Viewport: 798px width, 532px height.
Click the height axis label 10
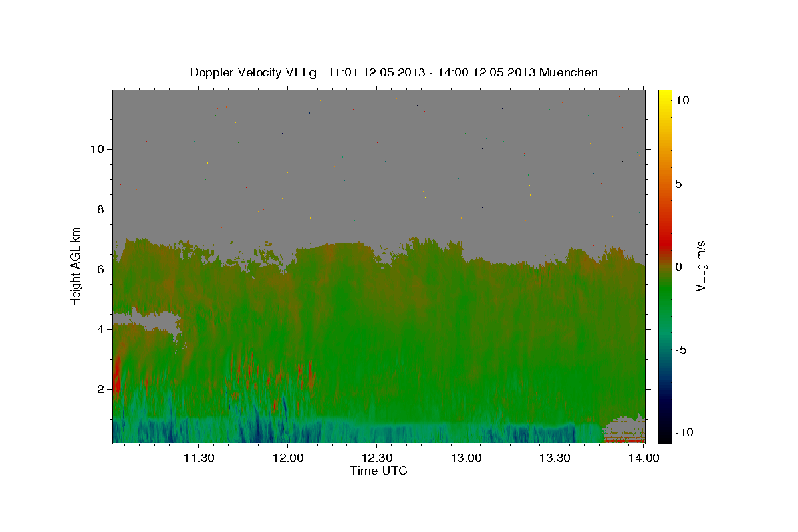[x=96, y=149]
